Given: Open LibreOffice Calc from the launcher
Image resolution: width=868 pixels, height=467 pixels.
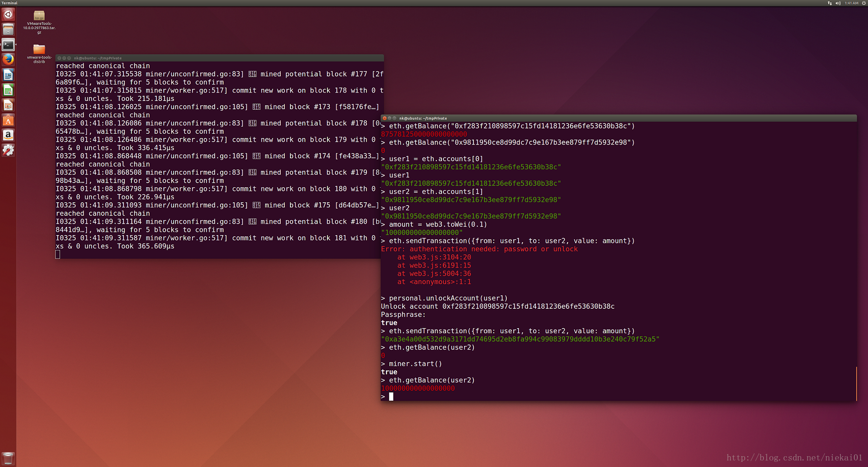Looking at the screenshot, I should [8, 90].
